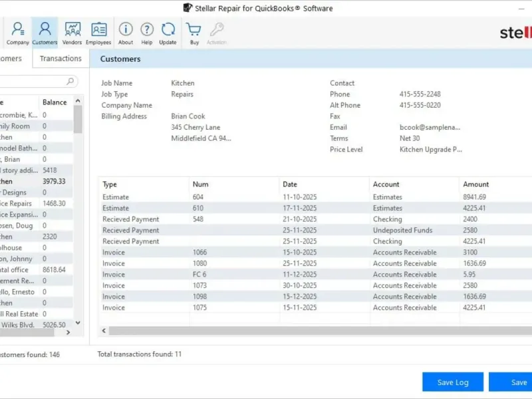Open the Vendors toolbar icon
Viewport: 532px width, 399px height.
coord(72,33)
